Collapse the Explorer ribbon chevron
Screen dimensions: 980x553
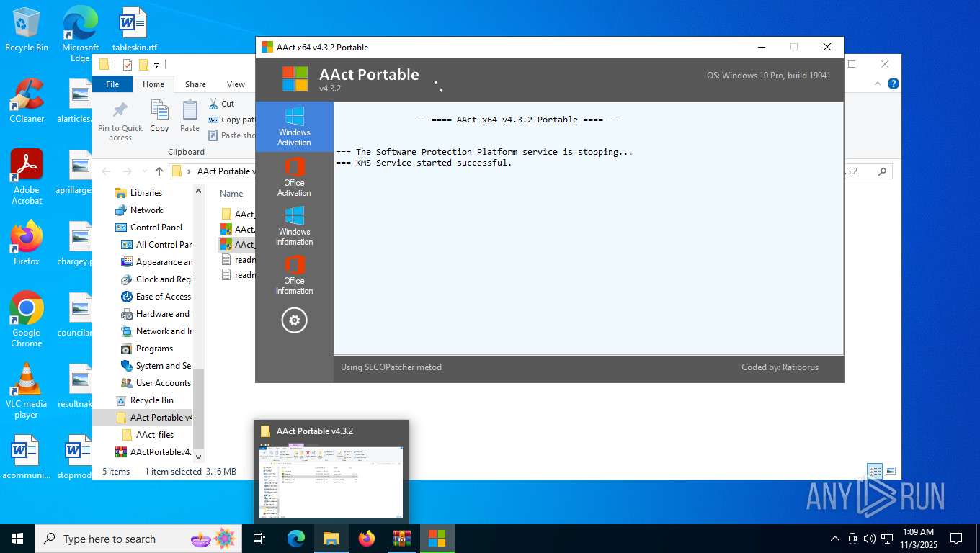(878, 84)
